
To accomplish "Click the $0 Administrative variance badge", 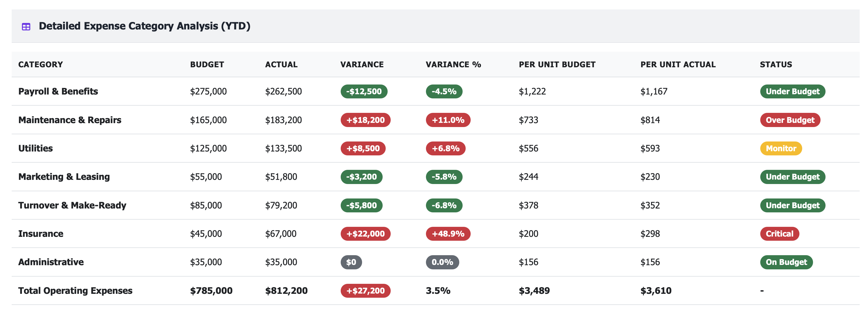I will pyautogui.click(x=351, y=262).
